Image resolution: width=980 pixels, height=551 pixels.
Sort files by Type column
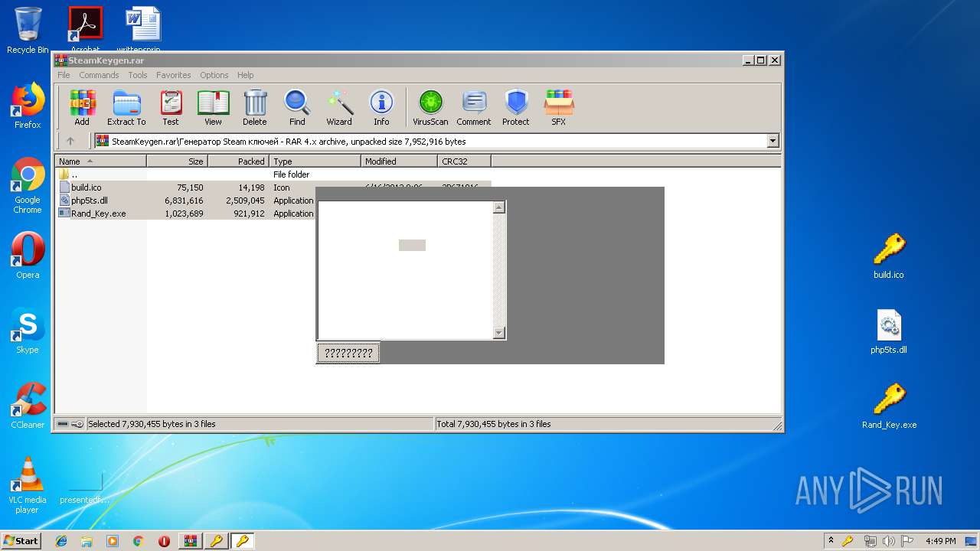[x=315, y=161]
